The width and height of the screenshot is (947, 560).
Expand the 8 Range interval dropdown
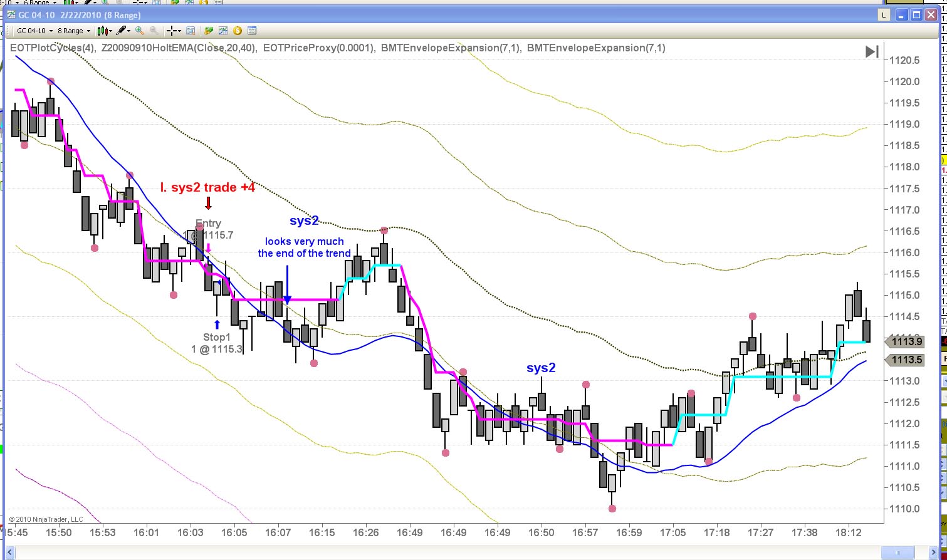(x=73, y=31)
